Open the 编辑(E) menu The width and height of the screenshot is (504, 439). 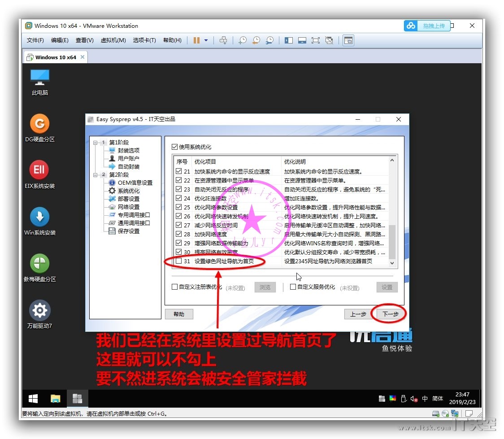click(x=60, y=40)
